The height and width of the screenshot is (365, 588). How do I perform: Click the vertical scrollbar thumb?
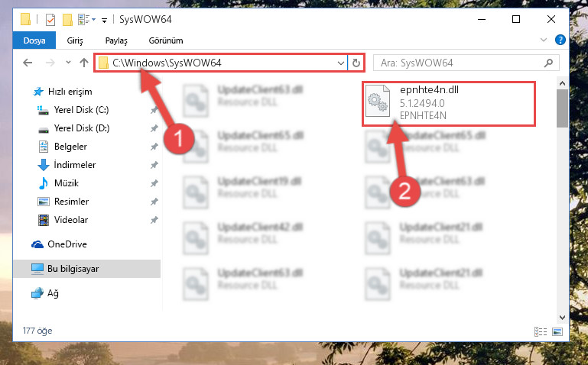[x=562, y=108]
